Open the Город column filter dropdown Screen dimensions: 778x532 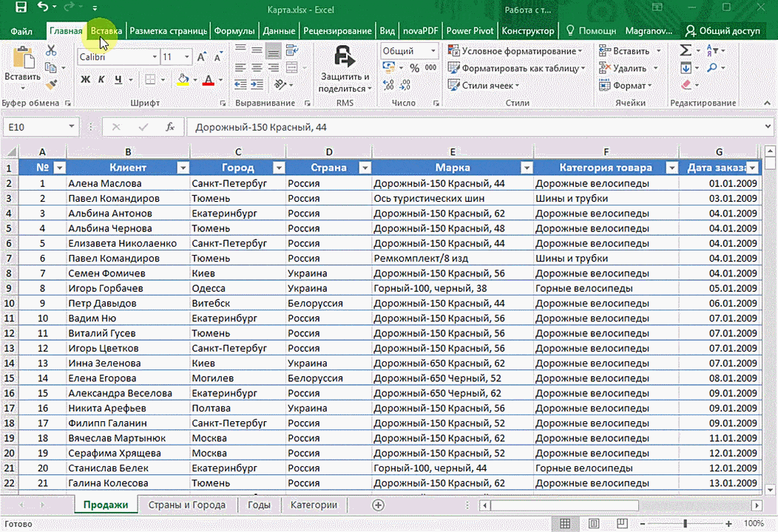[278, 168]
